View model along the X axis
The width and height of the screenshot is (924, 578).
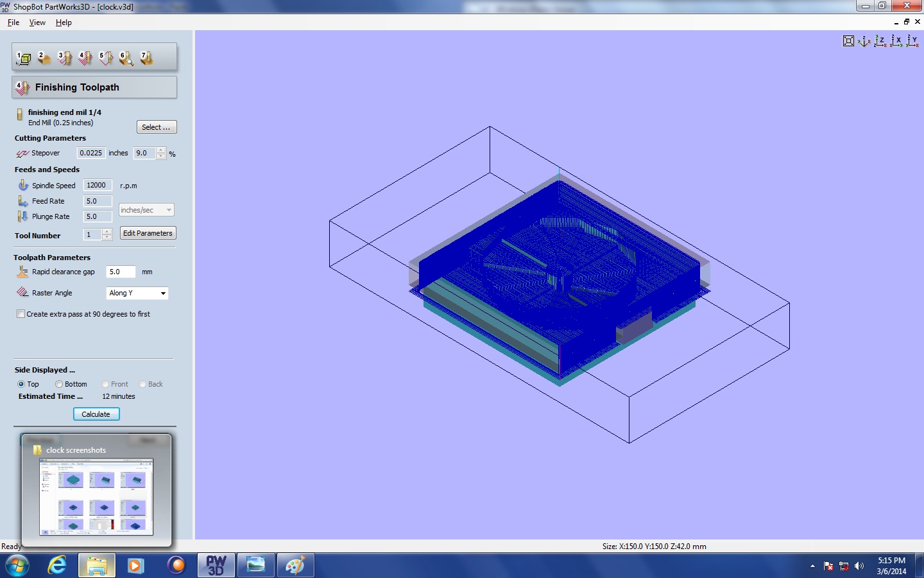pyautogui.click(x=896, y=41)
